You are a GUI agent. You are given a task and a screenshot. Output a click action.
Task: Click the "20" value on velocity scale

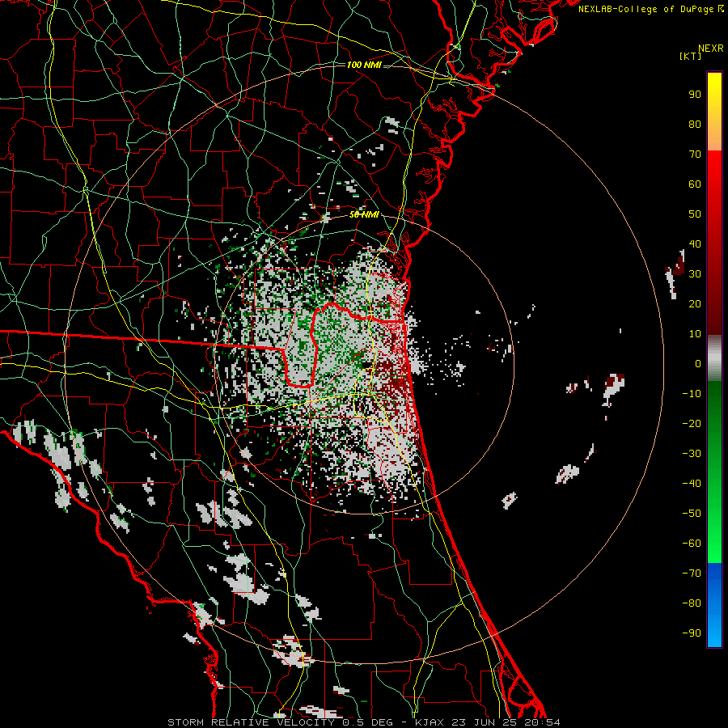[695, 303]
